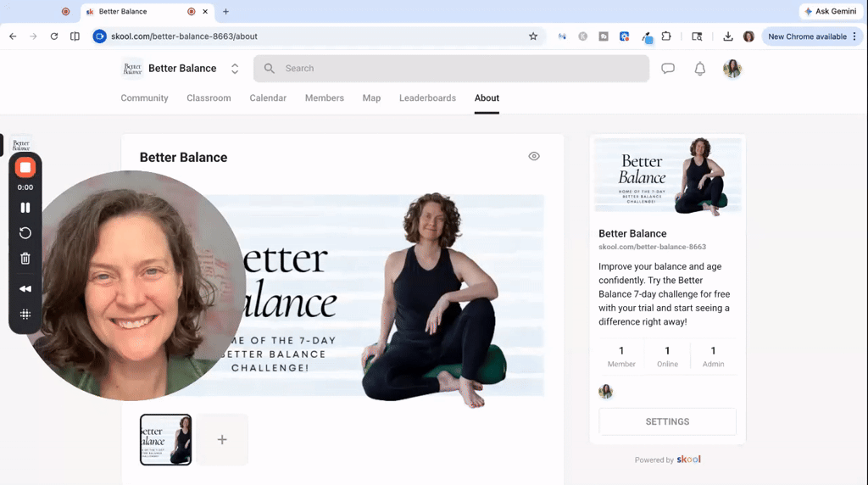Open the notifications bell
The height and width of the screenshot is (485, 868).
699,69
